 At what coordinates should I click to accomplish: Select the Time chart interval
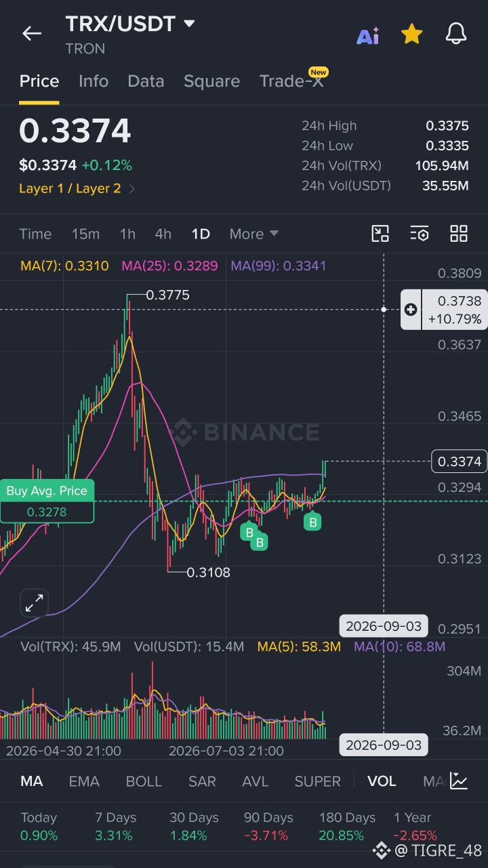pos(35,234)
